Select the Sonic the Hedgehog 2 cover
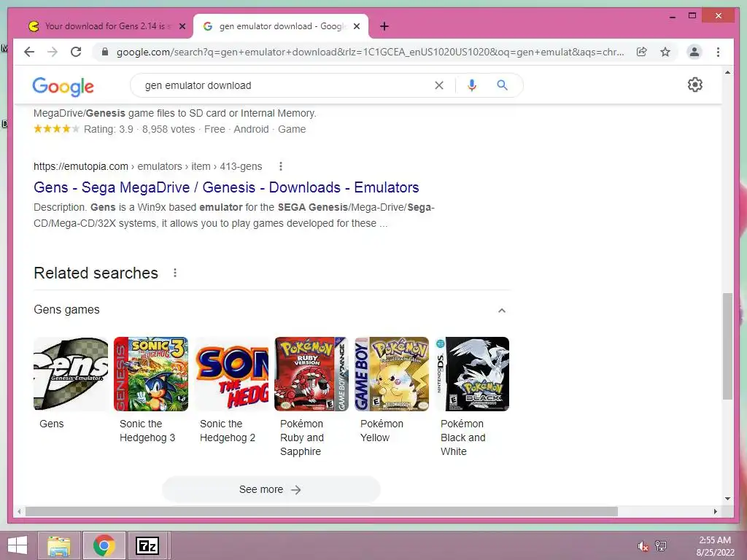 pos(231,374)
